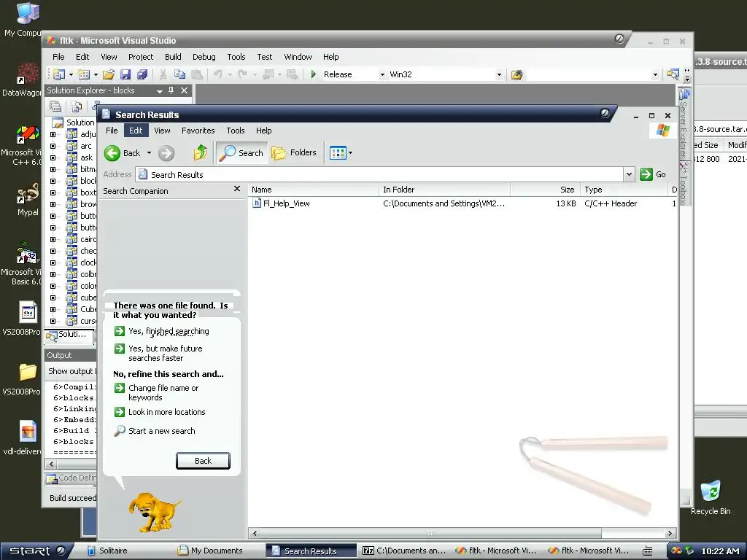
Task: Open the Views dropdown arrow
Action: point(351,153)
